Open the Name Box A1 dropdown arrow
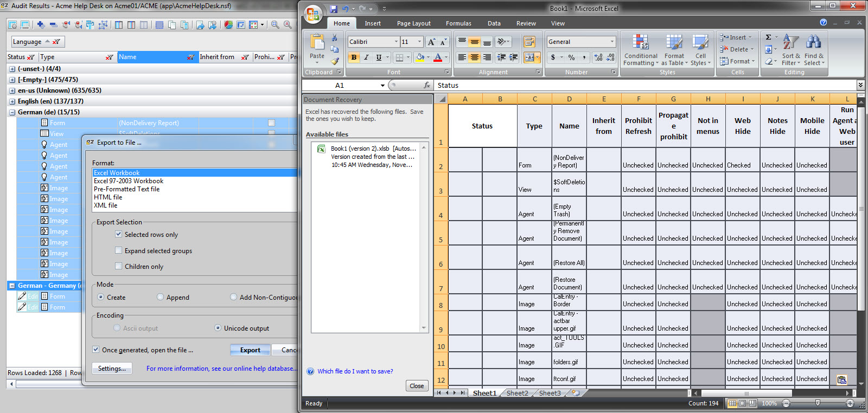Screen dimensions: 868x413 382,85
